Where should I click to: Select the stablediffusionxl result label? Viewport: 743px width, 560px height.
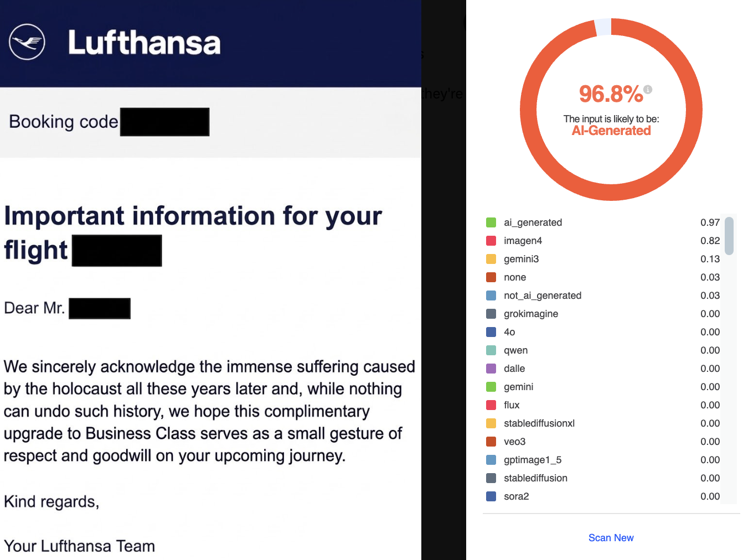pyautogui.click(x=539, y=423)
